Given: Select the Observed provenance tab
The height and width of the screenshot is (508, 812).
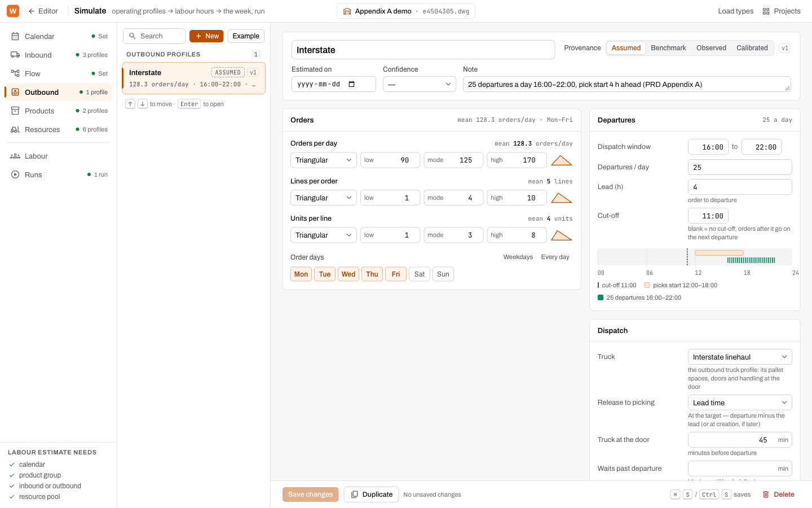Looking at the screenshot, I should [711, 48].
